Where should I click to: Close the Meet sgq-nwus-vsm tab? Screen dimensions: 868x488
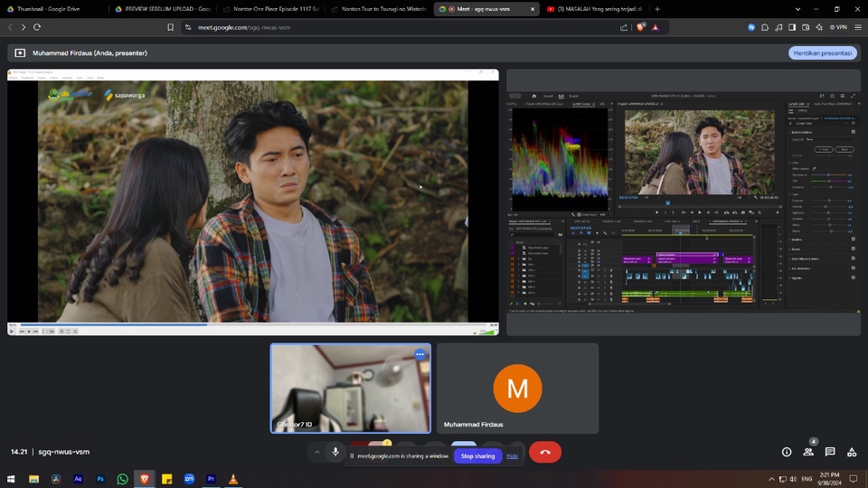pos(533,9)
